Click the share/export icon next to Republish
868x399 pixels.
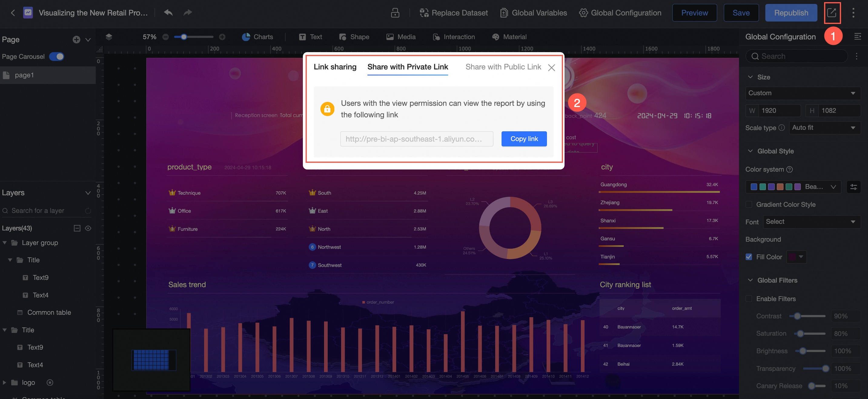832,13
